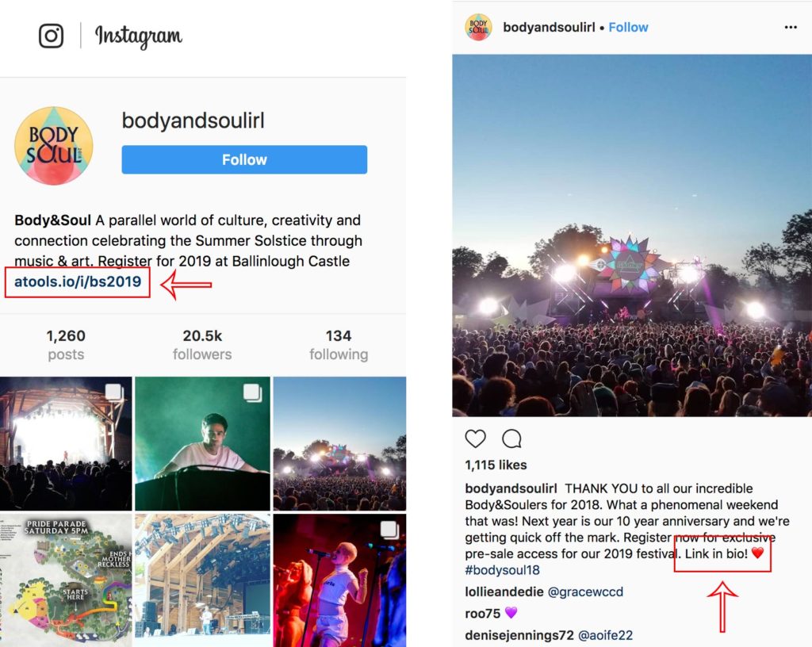View the 1,115 likes list
This screenshot has height=647, width=812.
click(496, 465)
